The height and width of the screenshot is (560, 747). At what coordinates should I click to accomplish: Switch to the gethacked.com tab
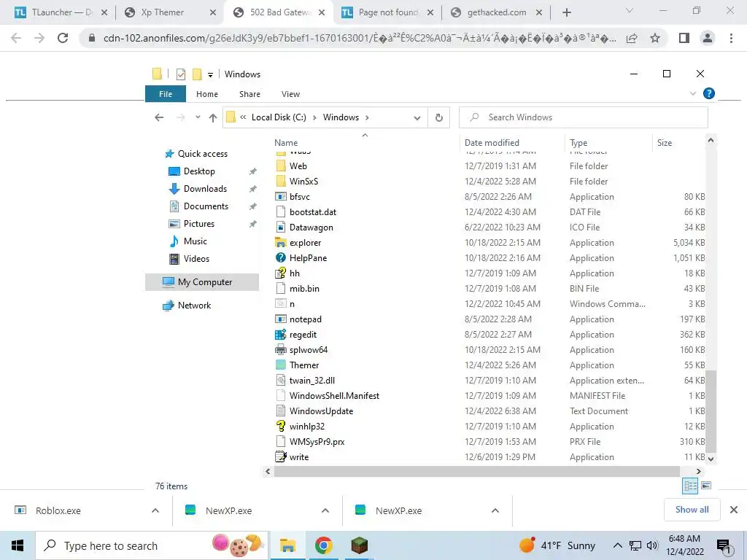pyautogui.click(x=497, y=12)
